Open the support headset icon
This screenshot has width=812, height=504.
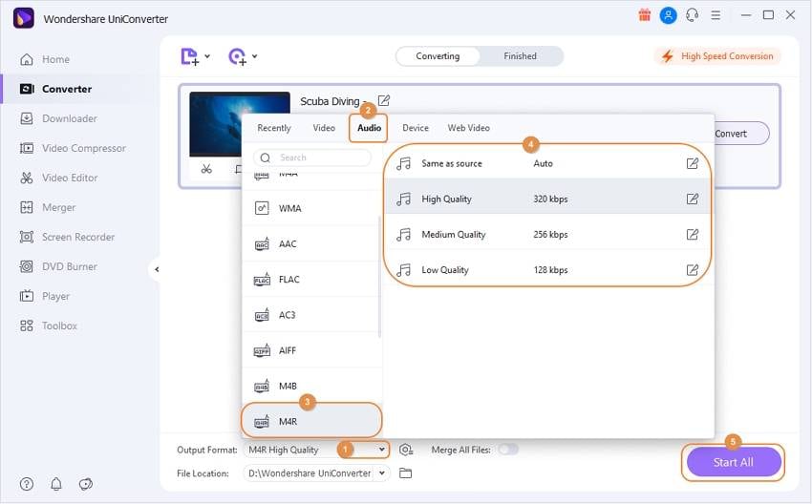point(692,15)
